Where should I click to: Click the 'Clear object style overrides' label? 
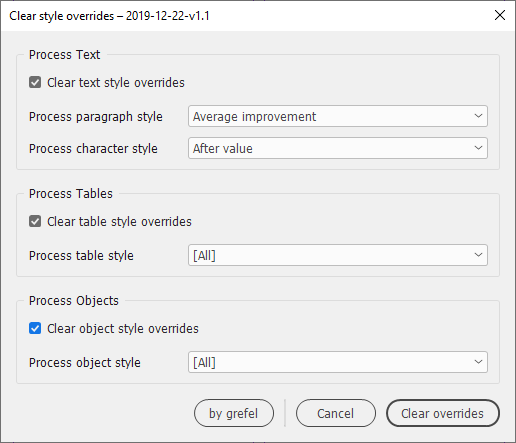tap(123, 329)
